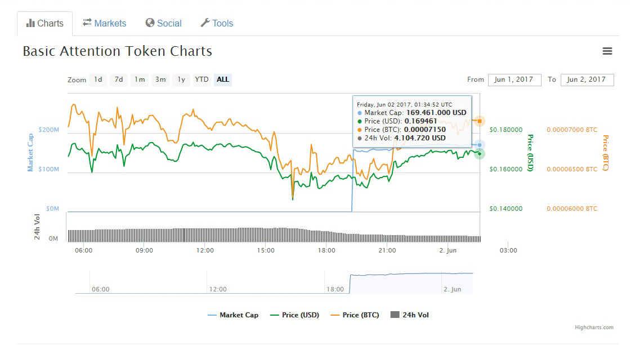644x345 pixels.
Task: Click the 21:00 time axis label
Action: click(x=387, y=250)
